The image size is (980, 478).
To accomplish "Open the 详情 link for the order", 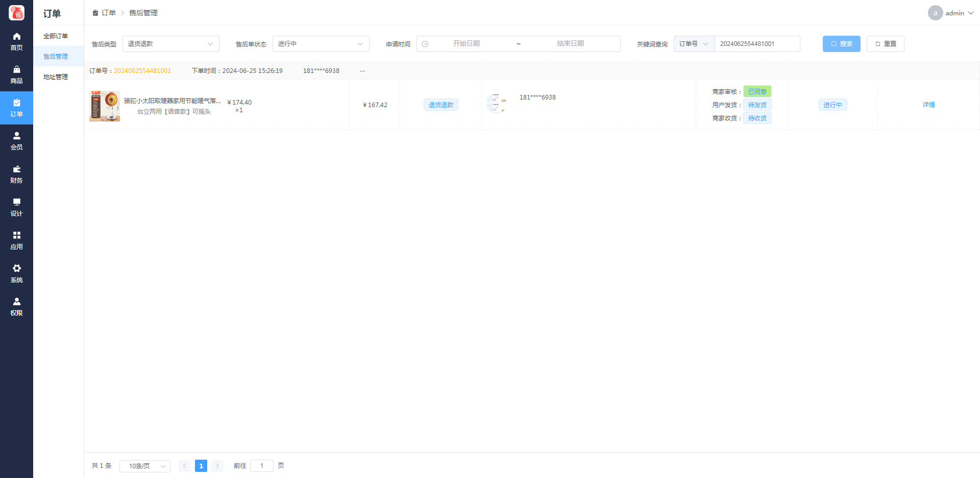I will (928, 105).
